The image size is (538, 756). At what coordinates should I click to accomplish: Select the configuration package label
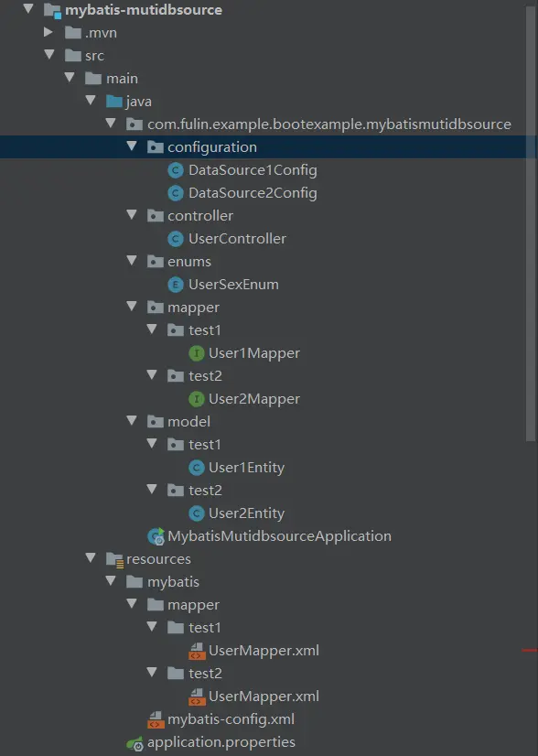(x=212, y=147)
